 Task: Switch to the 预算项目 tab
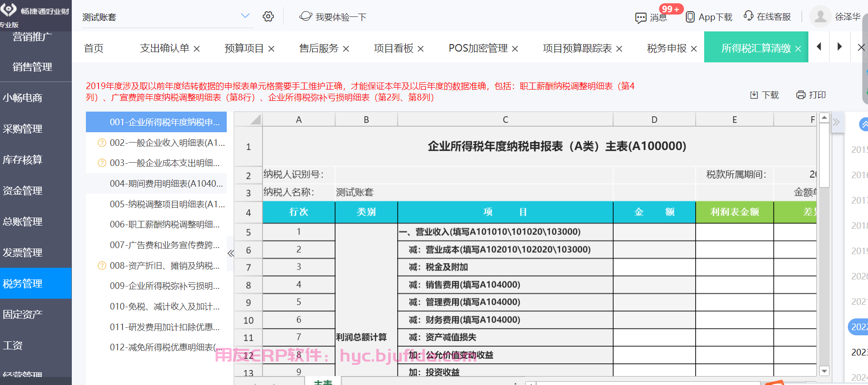pyautogui.click(x=244, y=48)
